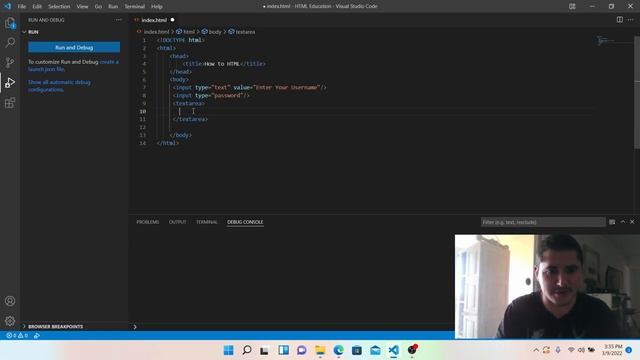Open the Manage gear icon

coord(10,321)
